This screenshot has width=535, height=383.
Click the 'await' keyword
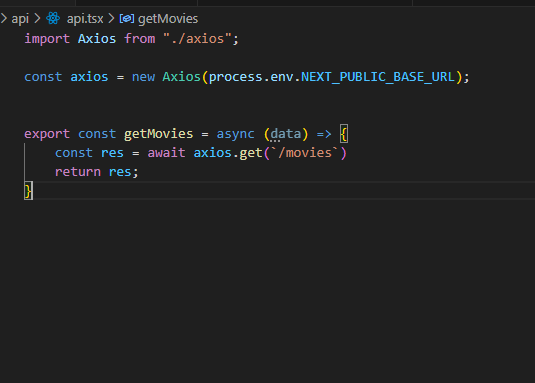[x=167, y=153]
